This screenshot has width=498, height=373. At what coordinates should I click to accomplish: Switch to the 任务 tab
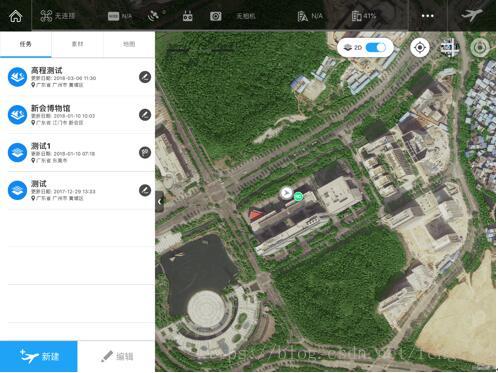26,44
